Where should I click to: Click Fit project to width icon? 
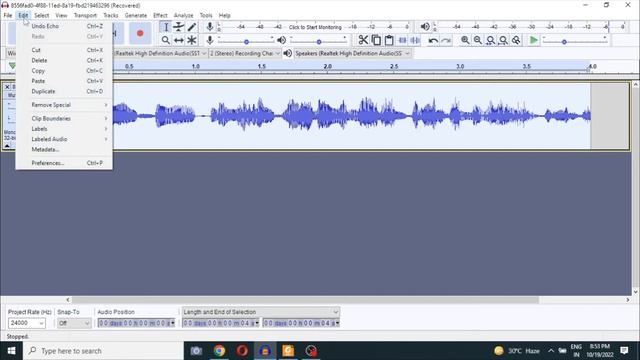pyautogui.click(x=503, y=40)
